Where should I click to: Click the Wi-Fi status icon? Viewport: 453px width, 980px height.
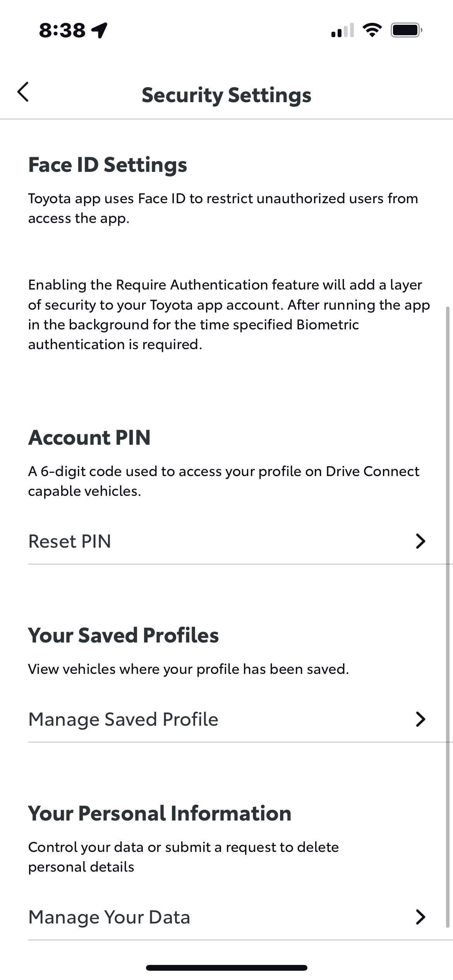coord(372,30)
